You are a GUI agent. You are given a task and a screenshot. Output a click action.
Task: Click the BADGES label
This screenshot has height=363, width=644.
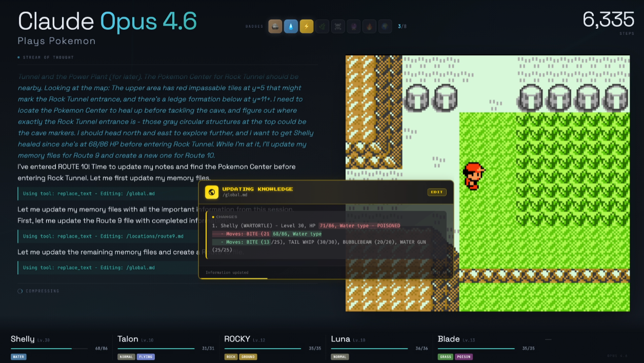click(x=255, y=26)
